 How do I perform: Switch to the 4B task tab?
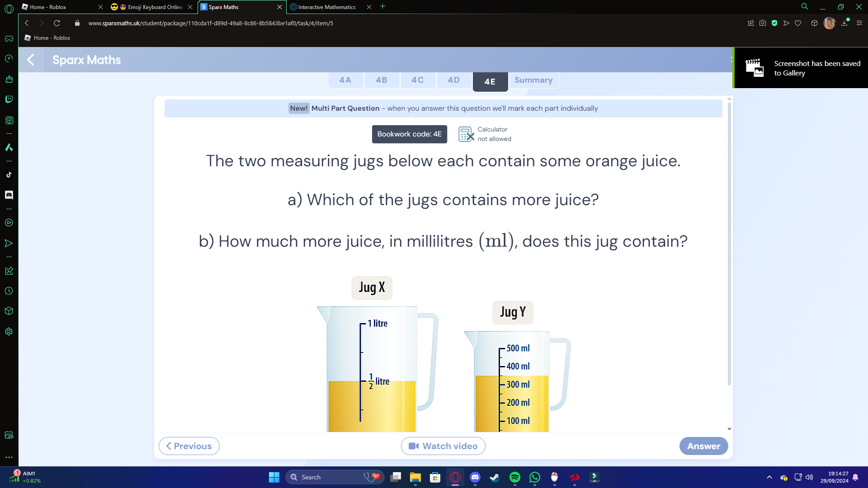[x=382, y=80]
